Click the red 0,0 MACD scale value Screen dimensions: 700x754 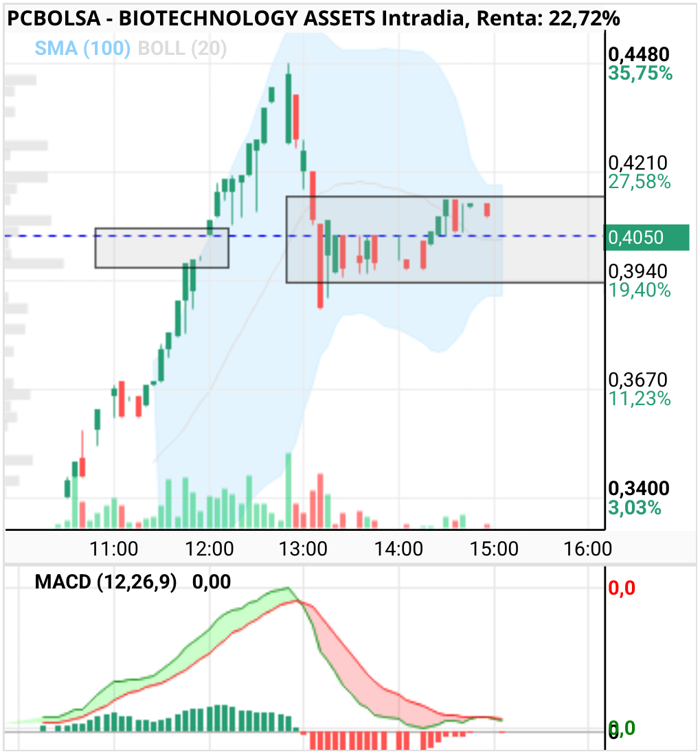(622, 588)
